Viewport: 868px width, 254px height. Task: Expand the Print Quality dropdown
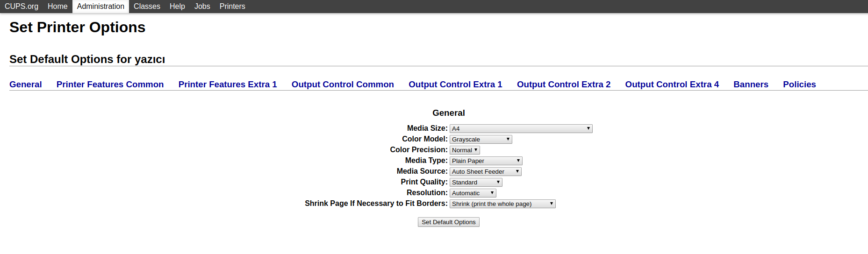pos(475,182)
